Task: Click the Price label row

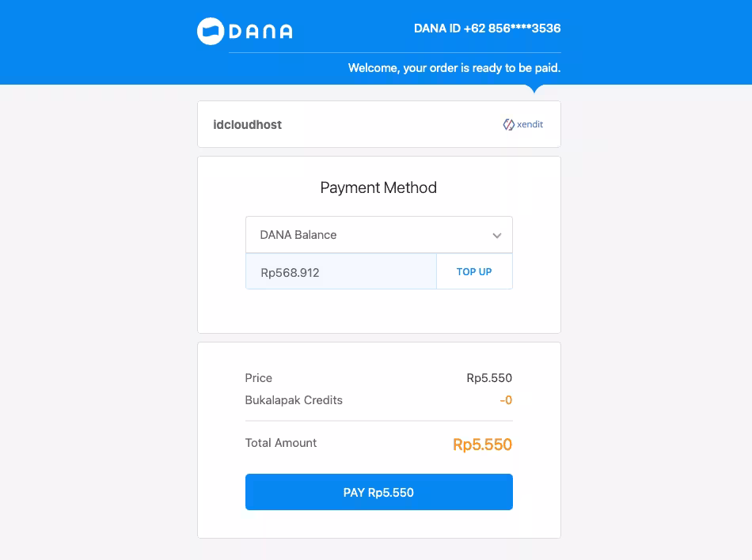Action: [378, 378]
